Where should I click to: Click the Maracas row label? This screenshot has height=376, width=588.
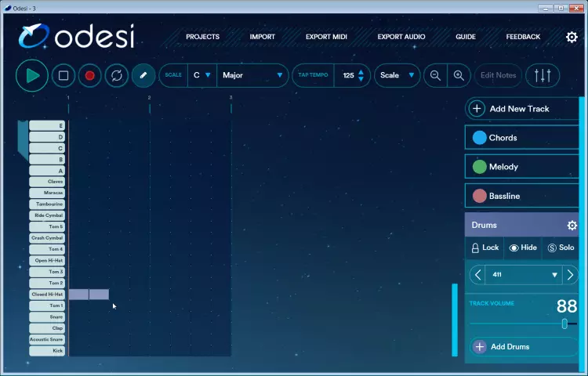(x=47, y=193)
